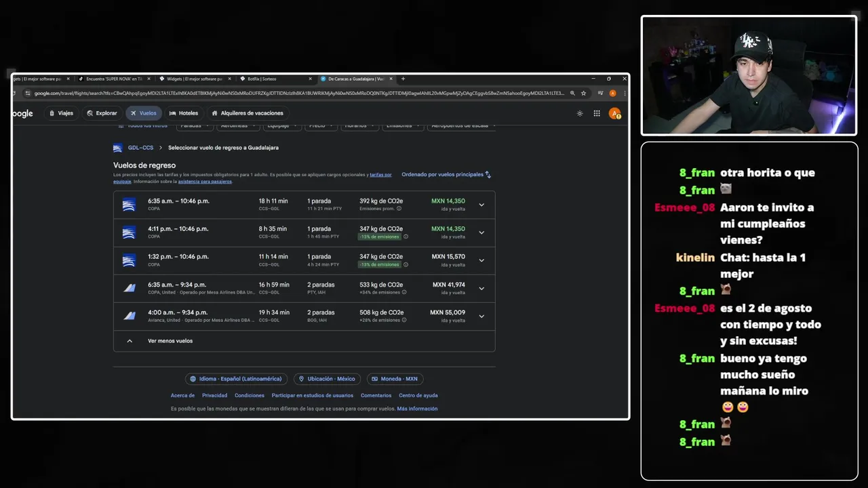Switch to the BotRix | Sorteos browser tab
This screenshot has width=868, height=488.
[275, 79]
